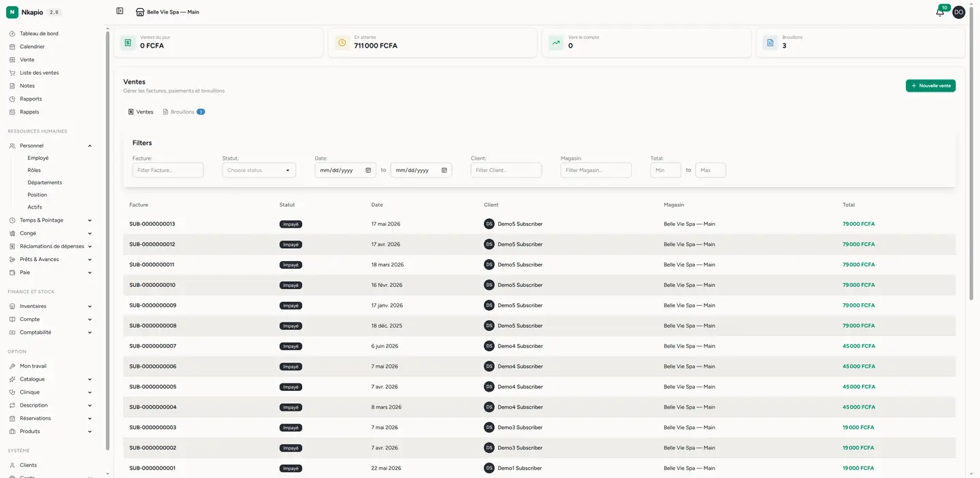Click date 18 déc. 2025

point(387,326)
